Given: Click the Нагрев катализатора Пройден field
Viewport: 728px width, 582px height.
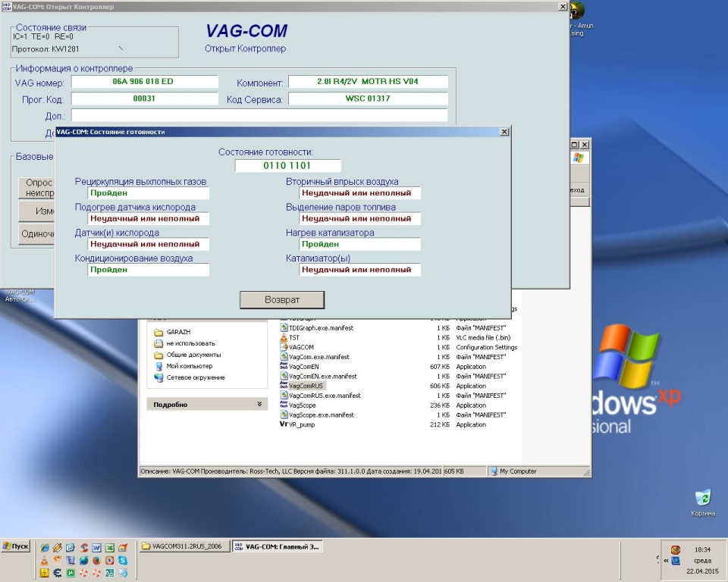Looking at the screenshot, I should (x=359, y=244).
